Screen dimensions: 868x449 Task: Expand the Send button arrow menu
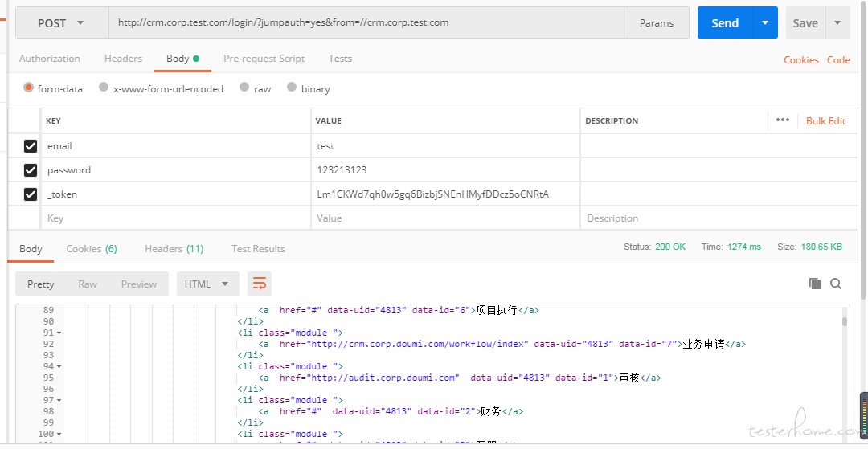click(x=765, y=22)
